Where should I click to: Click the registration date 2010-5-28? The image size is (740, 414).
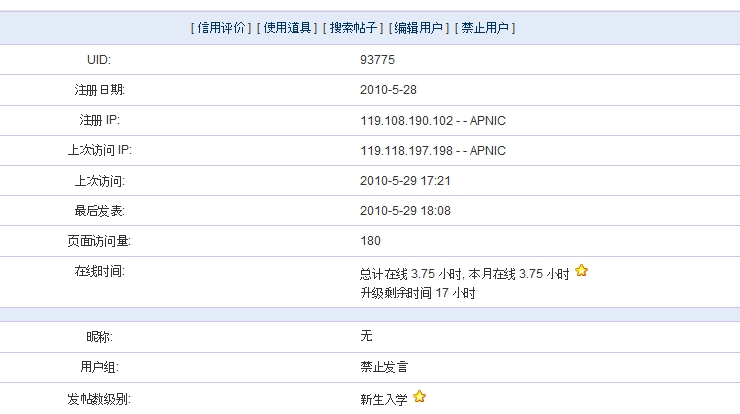388,90
